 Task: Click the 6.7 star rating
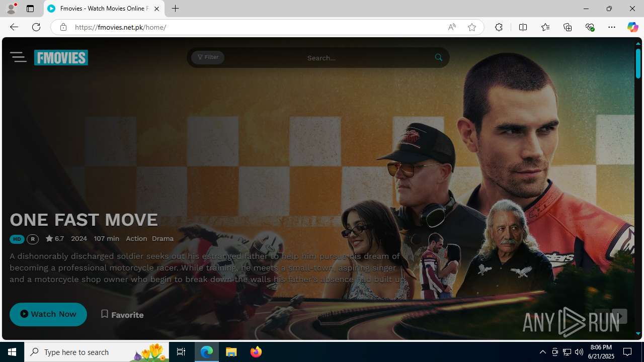pyautogui.click(x=55, y=238)
